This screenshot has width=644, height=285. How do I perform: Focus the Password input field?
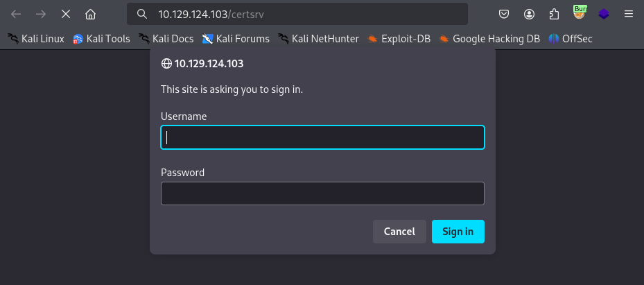322,193
